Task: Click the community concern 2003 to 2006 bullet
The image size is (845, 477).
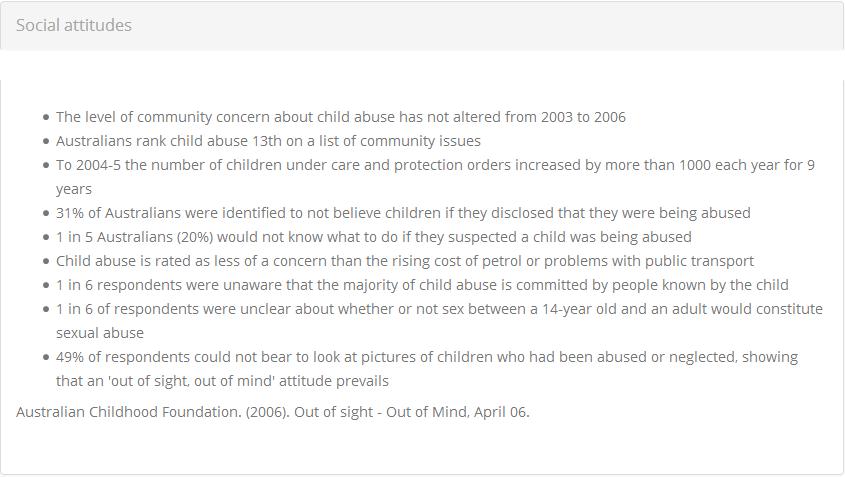Action: tap(341, 117)
